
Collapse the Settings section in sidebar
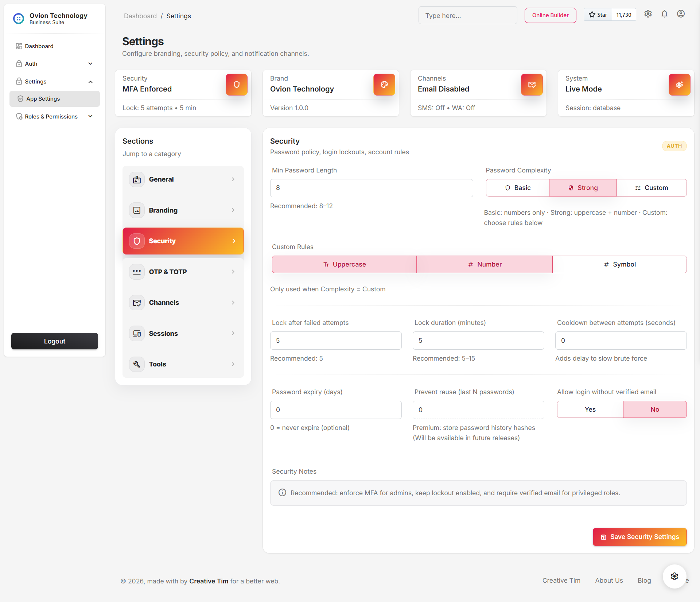point(54,81)
